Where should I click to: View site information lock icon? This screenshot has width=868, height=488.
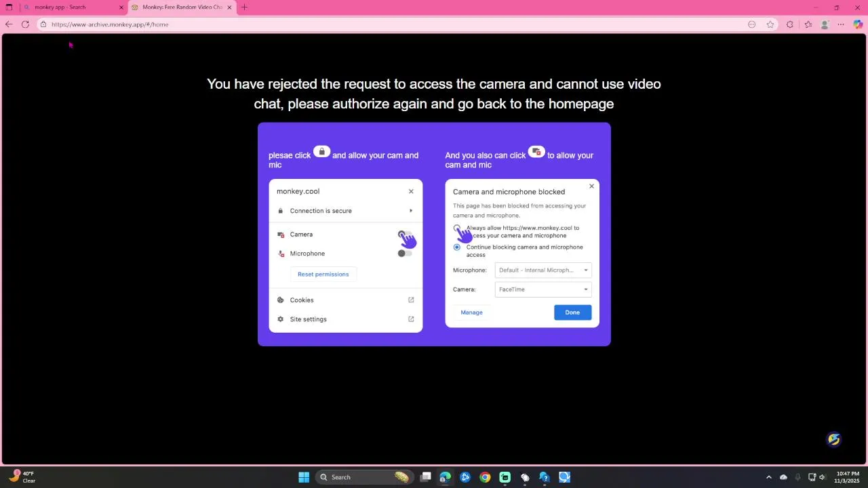[43, 24]
